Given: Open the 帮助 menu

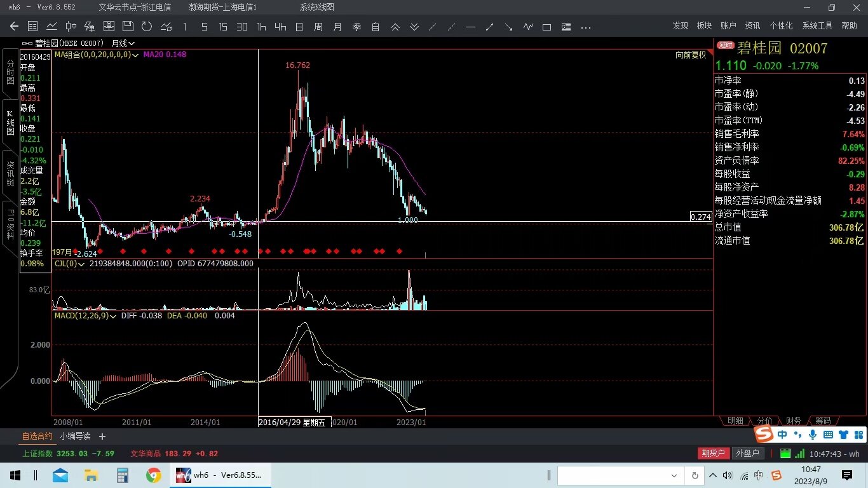Looking at the screenshot, I should (x=849, y=25).
